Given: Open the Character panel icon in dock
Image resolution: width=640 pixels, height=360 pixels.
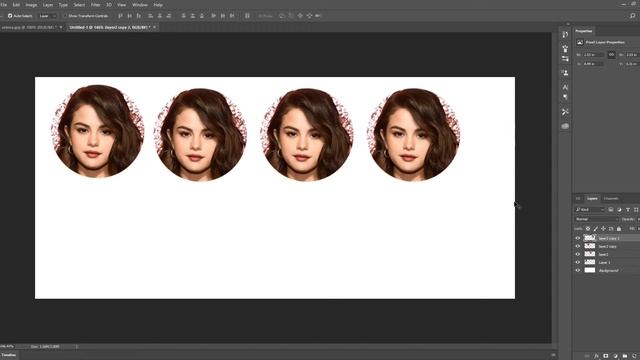Looking at the screenshot, I should (x=565, y=87).
